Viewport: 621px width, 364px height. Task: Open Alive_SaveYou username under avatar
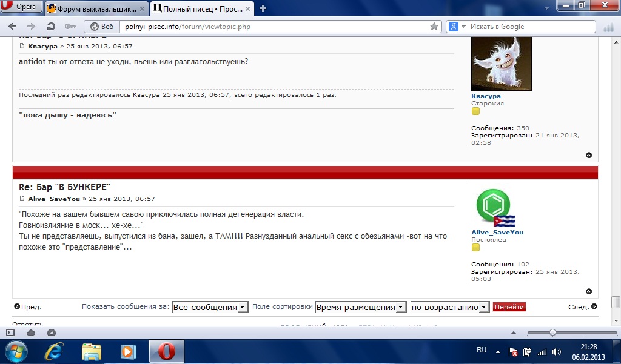(x=497, y=232)
